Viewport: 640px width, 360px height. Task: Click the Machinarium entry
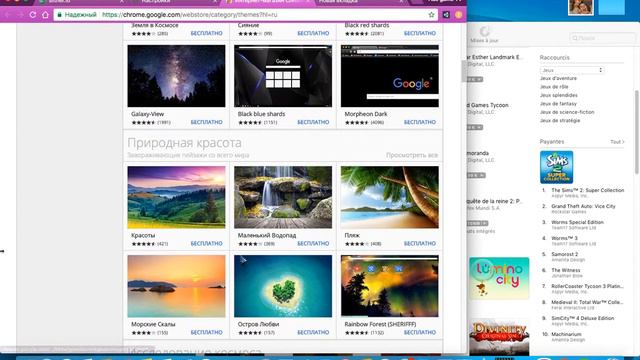[566, 334]
